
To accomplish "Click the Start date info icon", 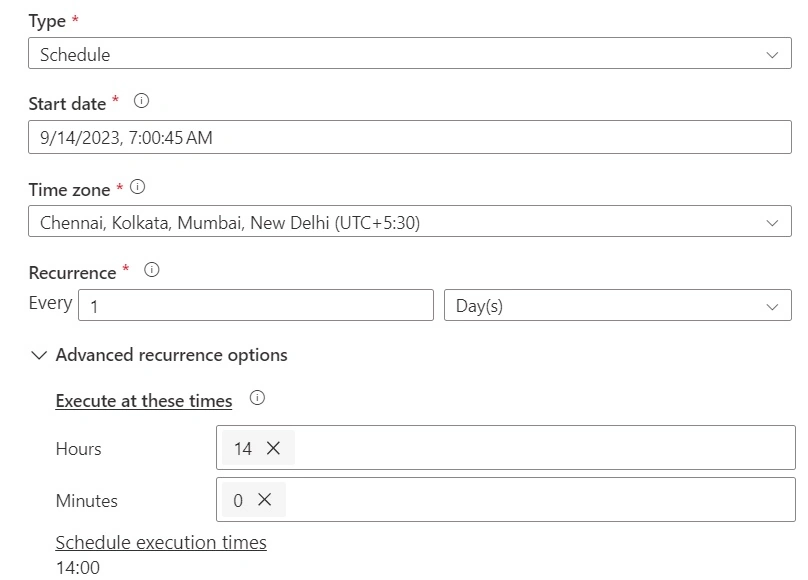I will [x=141, y=100].
